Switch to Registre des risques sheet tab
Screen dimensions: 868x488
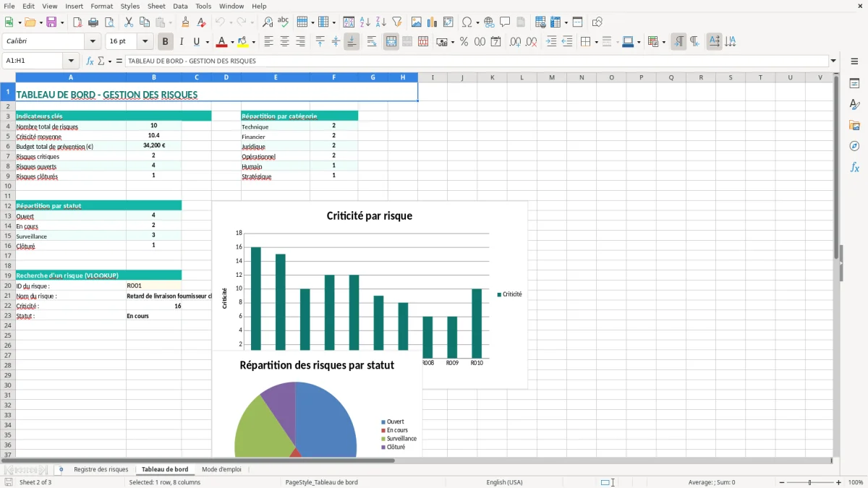[x=101, y=469]
